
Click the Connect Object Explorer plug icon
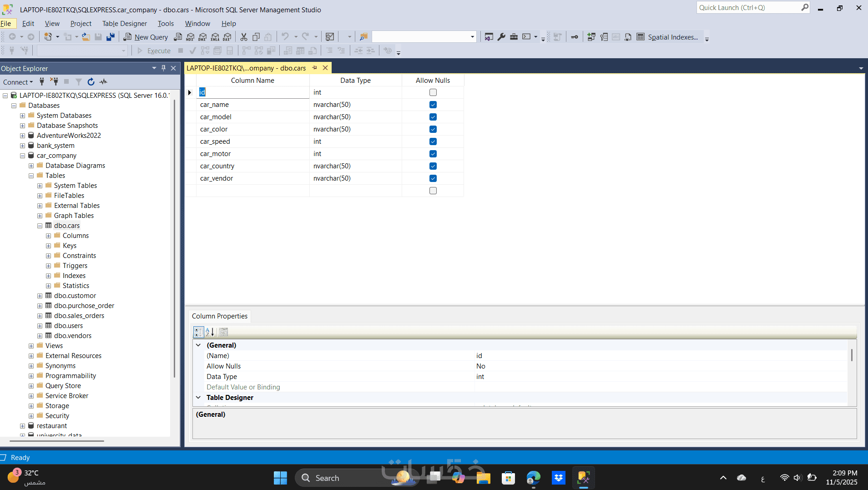pos(42,81)
